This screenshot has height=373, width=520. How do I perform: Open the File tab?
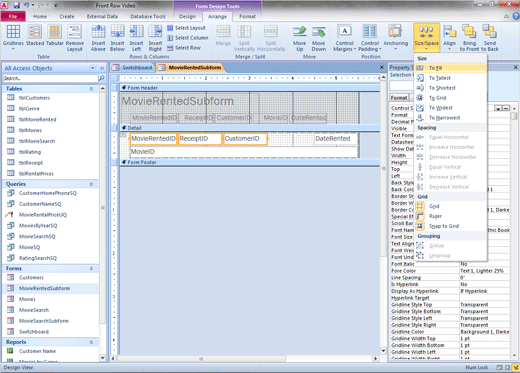coord(13,16)
